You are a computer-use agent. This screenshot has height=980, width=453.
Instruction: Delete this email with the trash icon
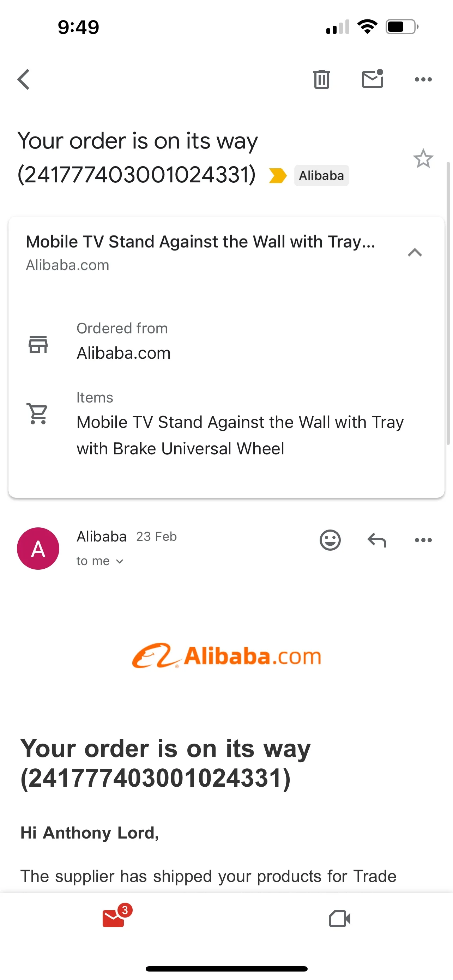(x=321, y=79)
